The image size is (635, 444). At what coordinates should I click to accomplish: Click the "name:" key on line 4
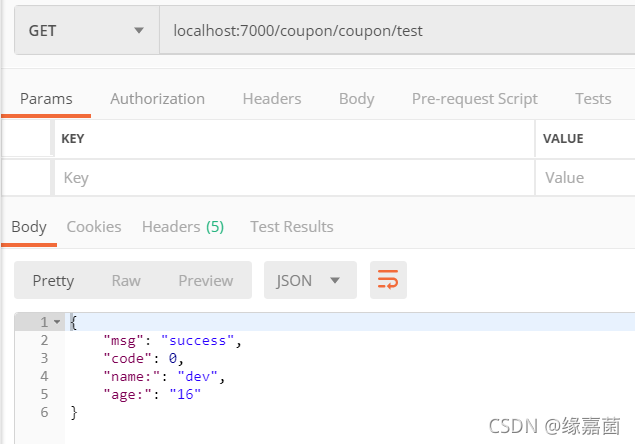coord(132,377)
